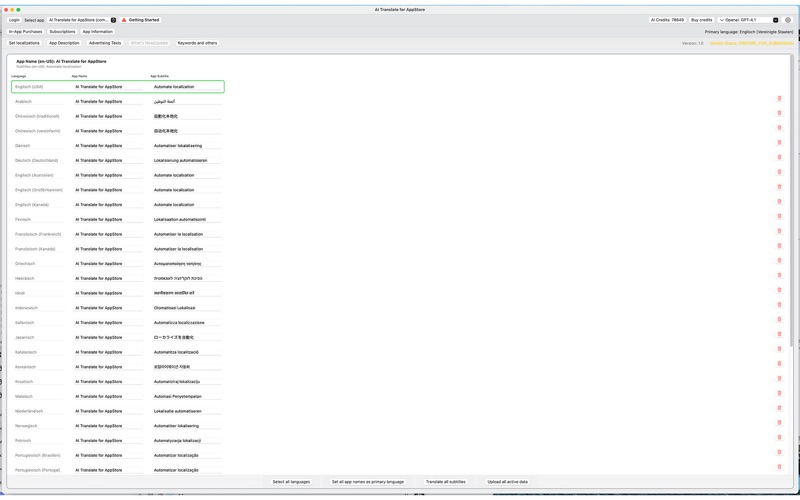Select the Hindi language label
800x500 pixels.
click(x=20, y=293)
